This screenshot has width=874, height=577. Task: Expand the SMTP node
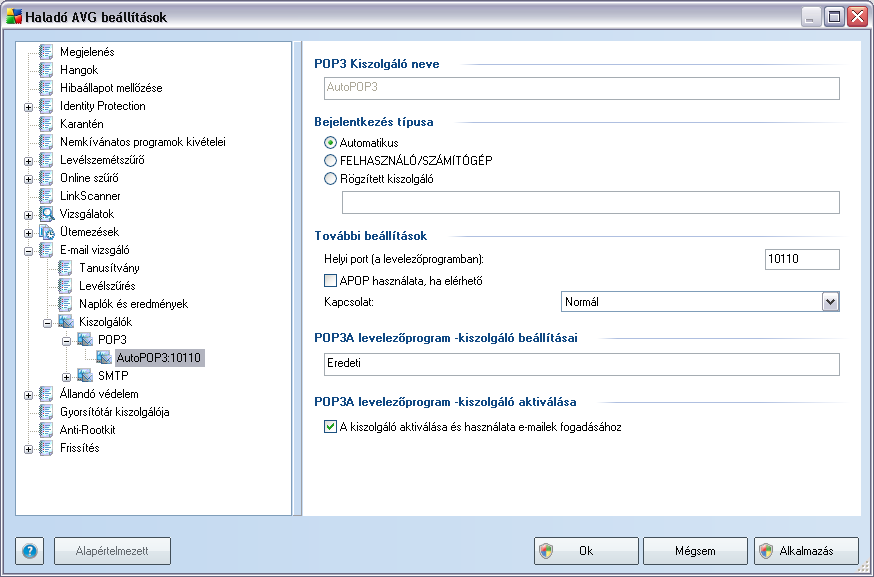point(66,377)
